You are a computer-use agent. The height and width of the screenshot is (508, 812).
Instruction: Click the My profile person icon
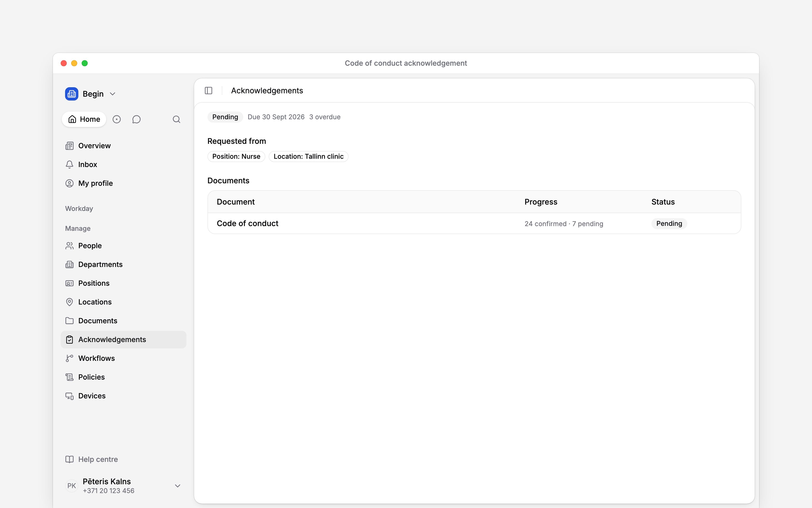pos(70,183)
